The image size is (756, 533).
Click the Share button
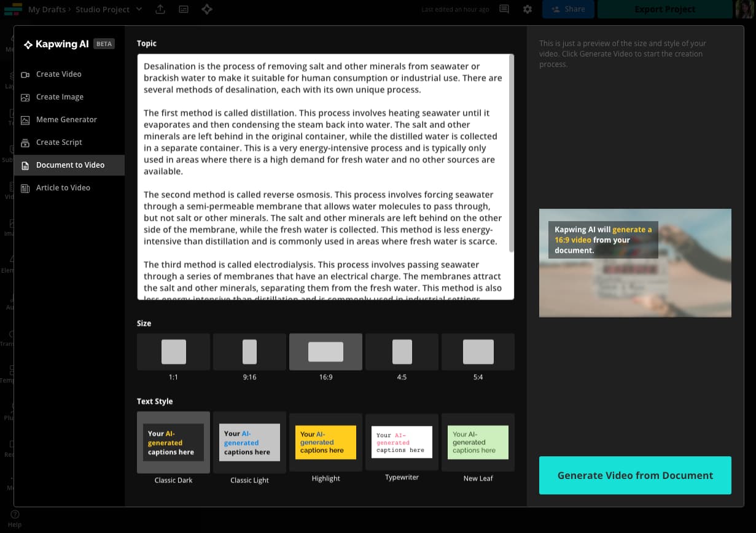pos(568,9)
